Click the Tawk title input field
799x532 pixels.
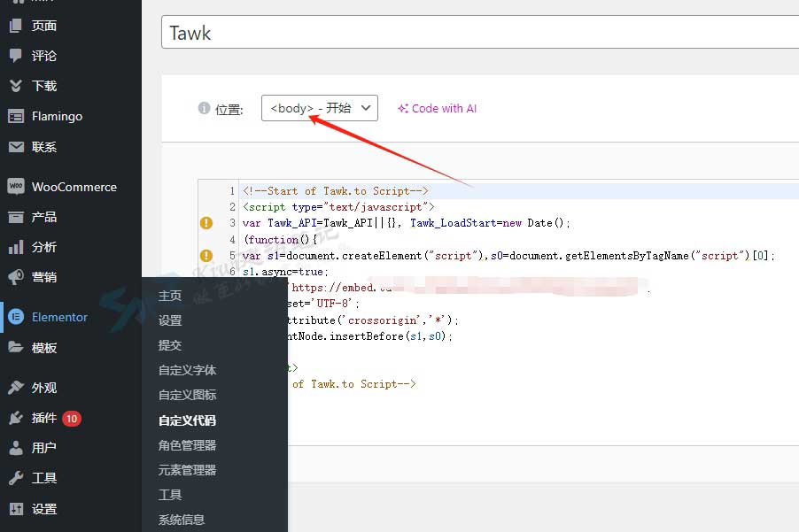tap(478, 34)
